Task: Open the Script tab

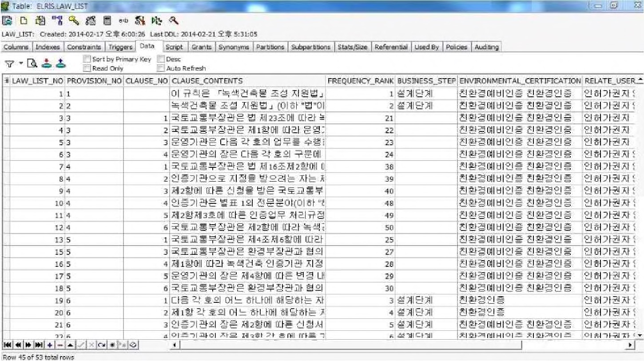Action: click(x=174, y=47)
